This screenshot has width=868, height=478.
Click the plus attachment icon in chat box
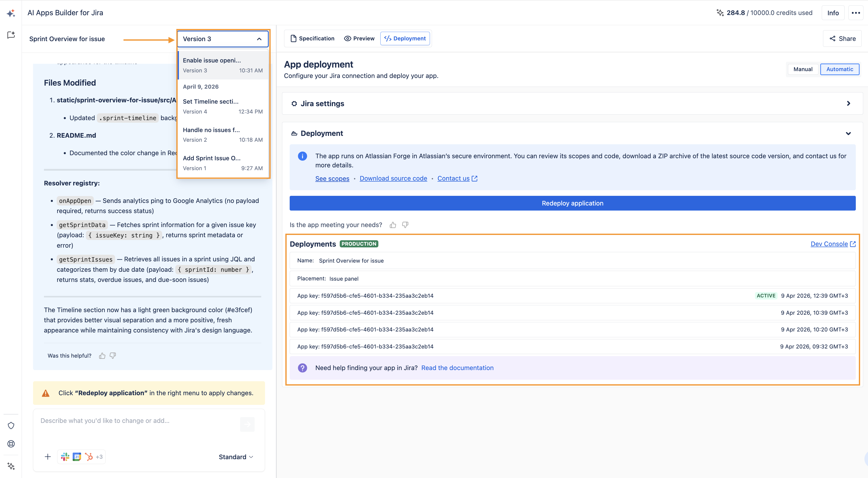coord(48,457)
